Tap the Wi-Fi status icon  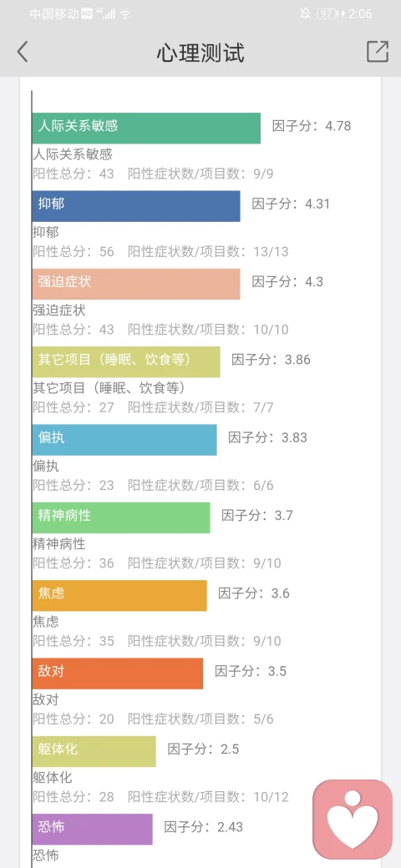click(125, 14)
